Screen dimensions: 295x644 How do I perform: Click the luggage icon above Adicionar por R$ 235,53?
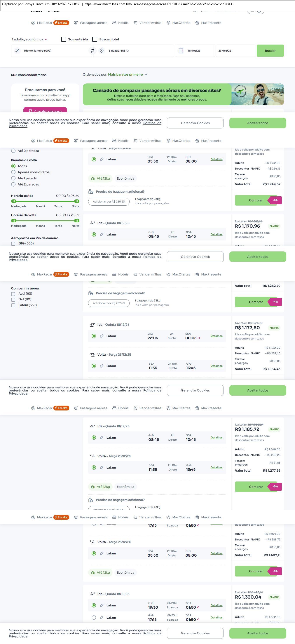tap(91, 192)
